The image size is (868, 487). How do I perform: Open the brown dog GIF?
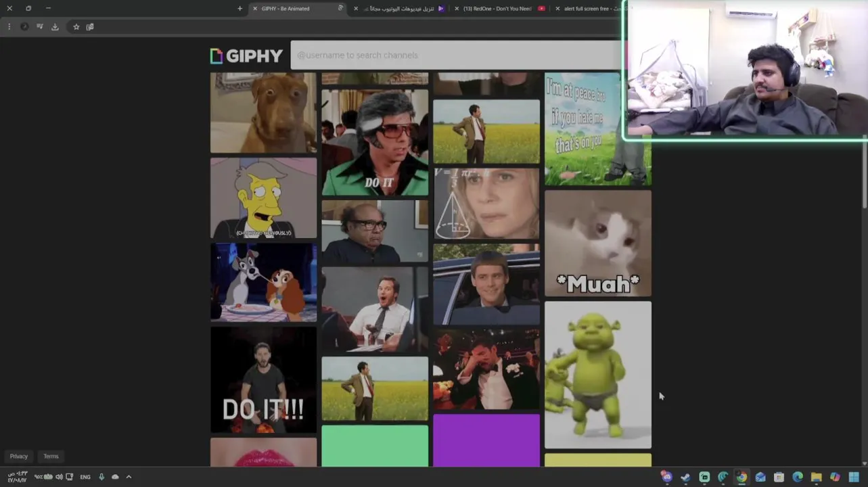(x=263, y=113)
